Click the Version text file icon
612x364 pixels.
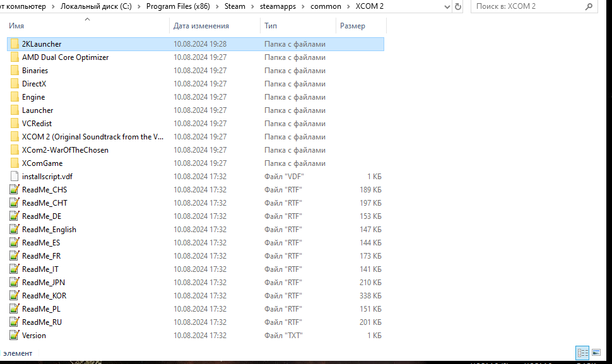(15, 336)
